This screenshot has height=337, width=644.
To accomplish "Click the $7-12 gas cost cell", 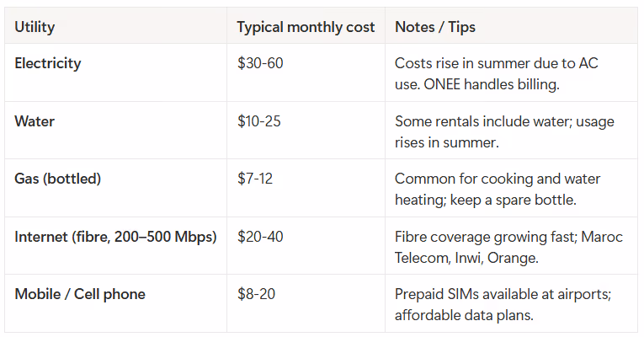I will coord(255,179).
